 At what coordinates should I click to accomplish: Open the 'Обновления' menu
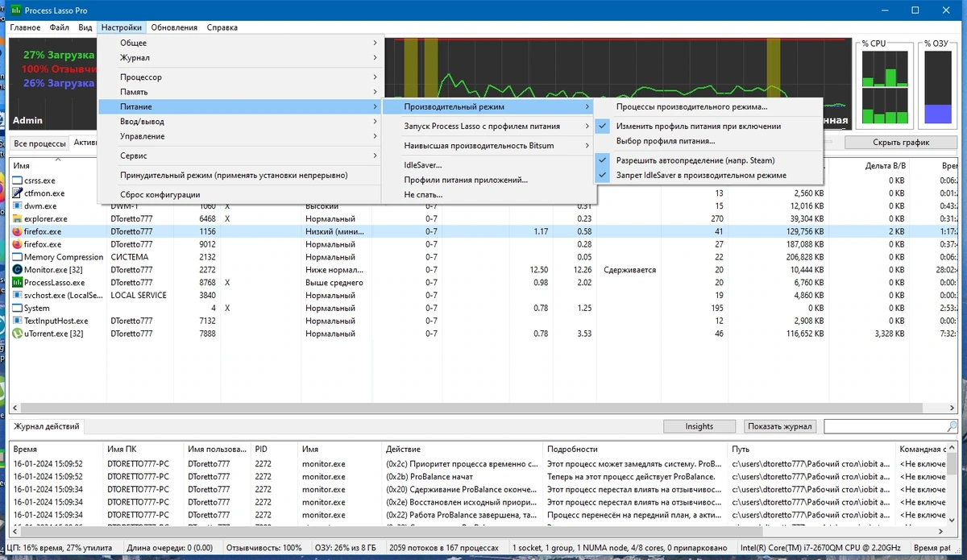click(174, 27)
